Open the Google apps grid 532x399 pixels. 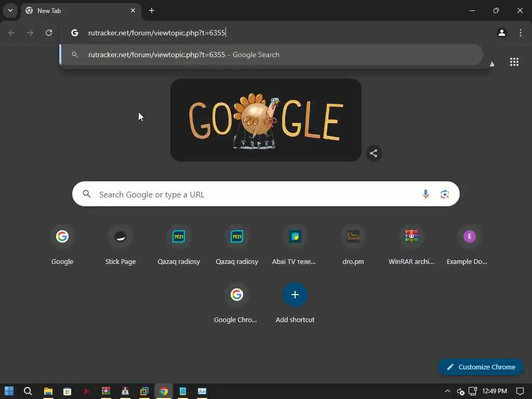pos(514,62)
